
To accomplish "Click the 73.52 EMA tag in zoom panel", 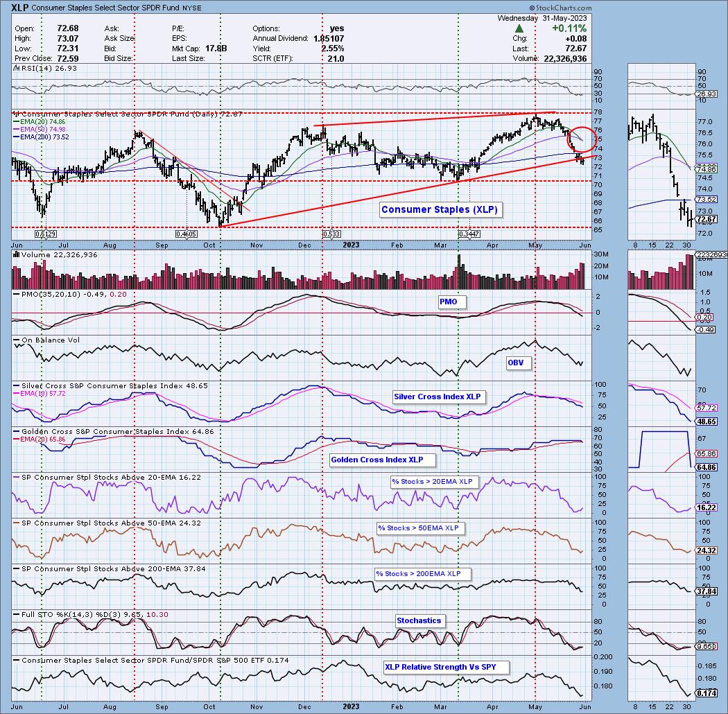I will (707, 199).
